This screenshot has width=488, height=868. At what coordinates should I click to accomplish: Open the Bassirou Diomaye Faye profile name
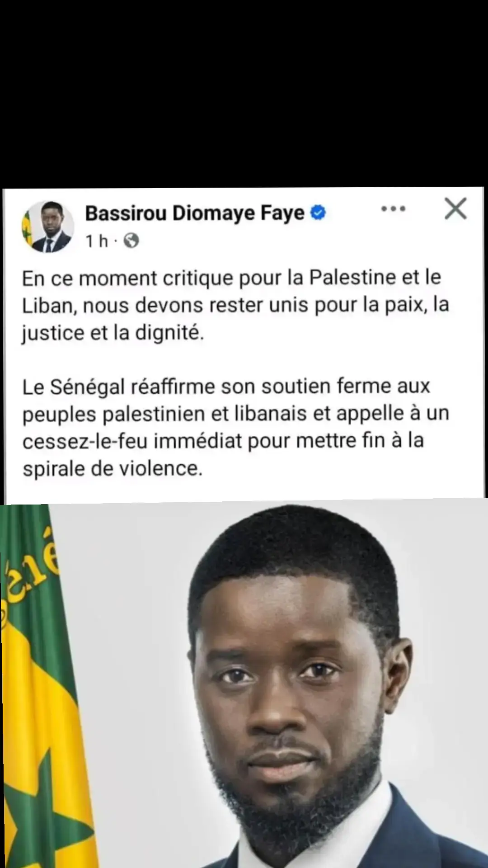[x=195, y=213]
